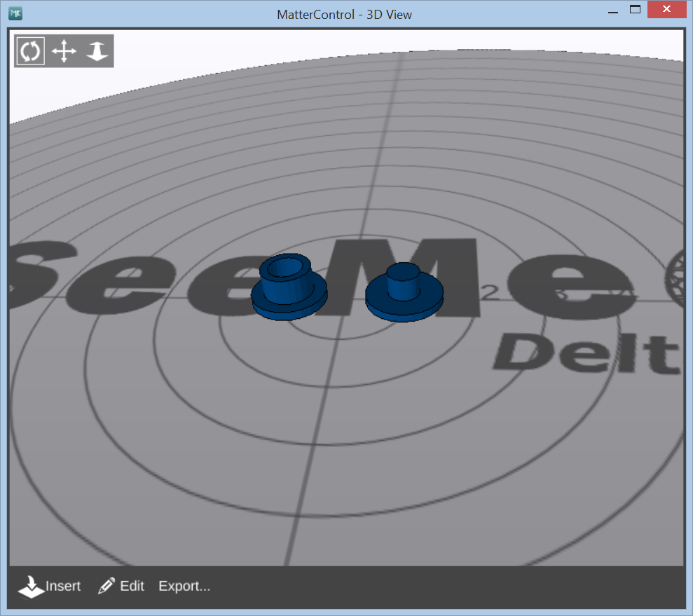
Task: Close the MatterControl 3D View window
Action: [666, 9]
